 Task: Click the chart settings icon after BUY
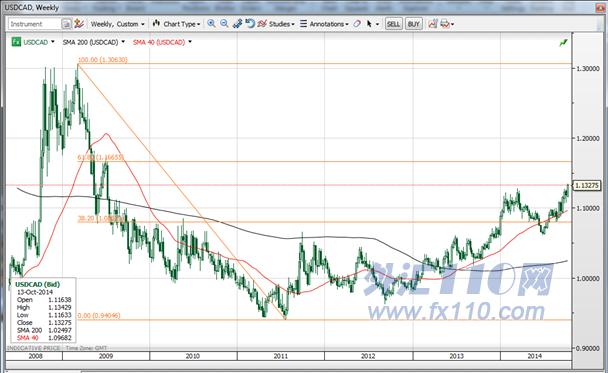coord(432,24)
